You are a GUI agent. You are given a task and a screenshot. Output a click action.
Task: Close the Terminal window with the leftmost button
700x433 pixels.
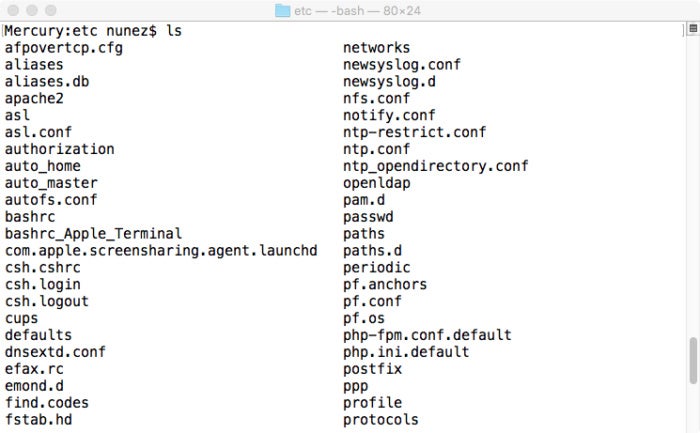pyautogui.click(x=13, y=10)
